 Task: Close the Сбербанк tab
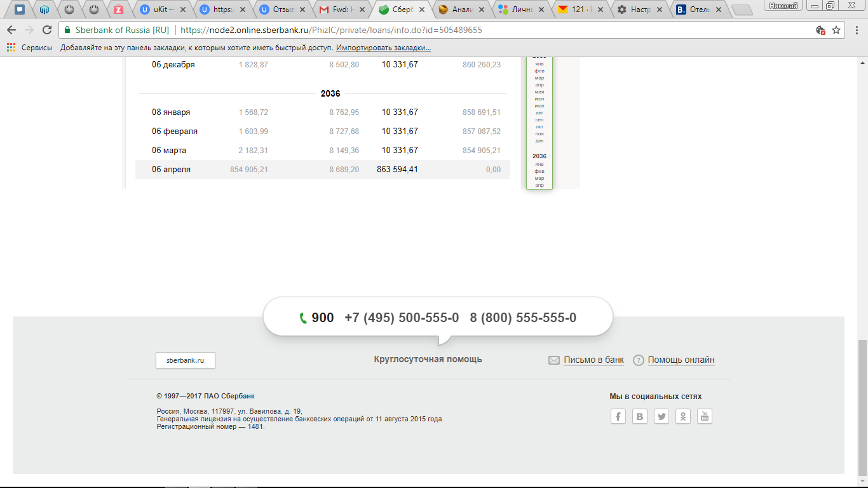pos(422,10)
